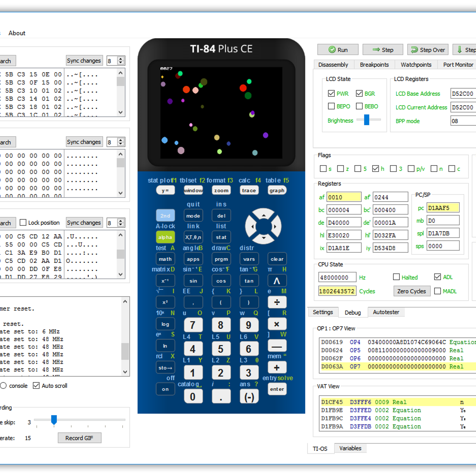Click the Zero Cycles button

[x=411, y=291]
